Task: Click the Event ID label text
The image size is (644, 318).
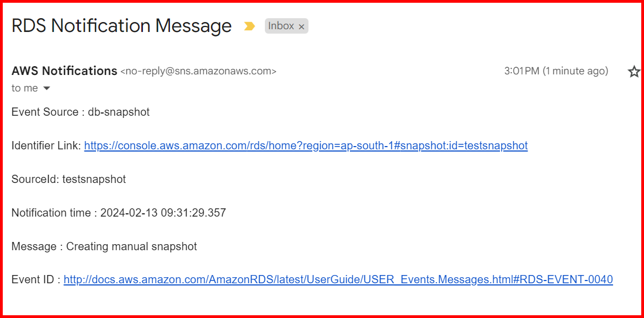Action: (x=33, y=279)
